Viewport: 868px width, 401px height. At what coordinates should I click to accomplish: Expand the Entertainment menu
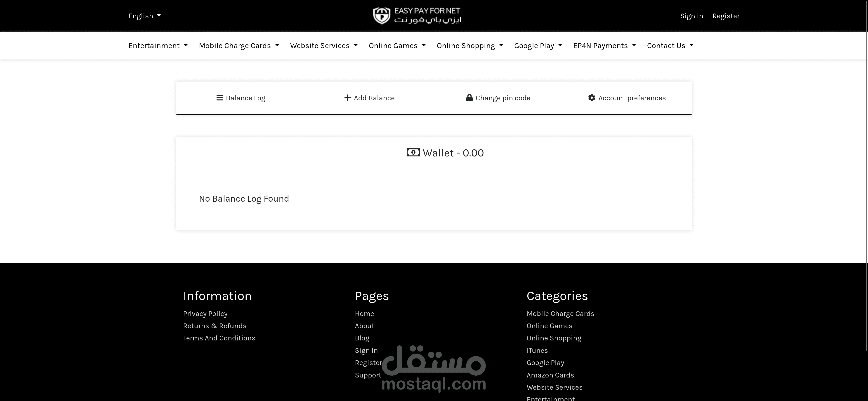click(x=158, y=45)
